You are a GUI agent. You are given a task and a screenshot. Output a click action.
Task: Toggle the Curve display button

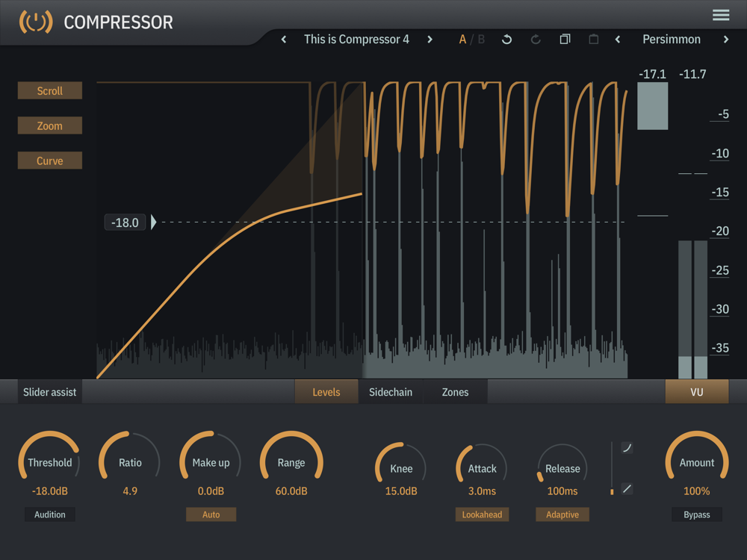50,161
